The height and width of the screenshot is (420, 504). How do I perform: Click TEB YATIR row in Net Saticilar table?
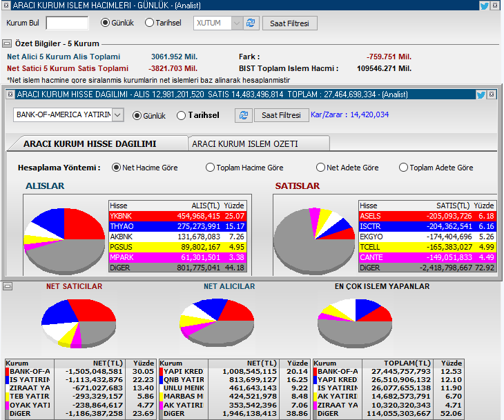click(x=80, y=397)
